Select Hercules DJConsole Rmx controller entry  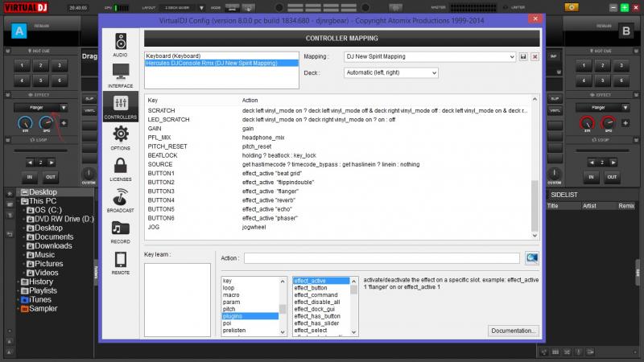point(221,64)
